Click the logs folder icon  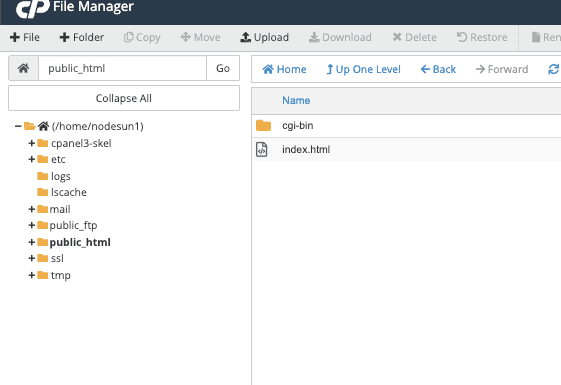43,176
